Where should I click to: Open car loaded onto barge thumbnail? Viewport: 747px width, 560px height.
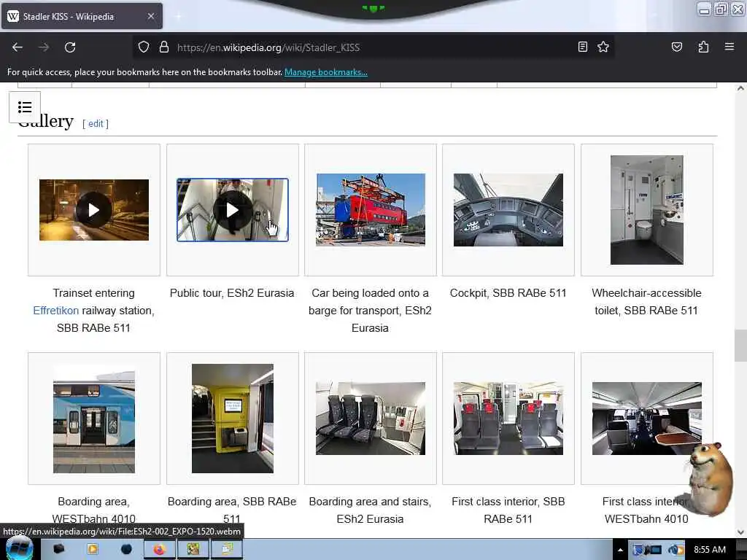click(371, 209)
